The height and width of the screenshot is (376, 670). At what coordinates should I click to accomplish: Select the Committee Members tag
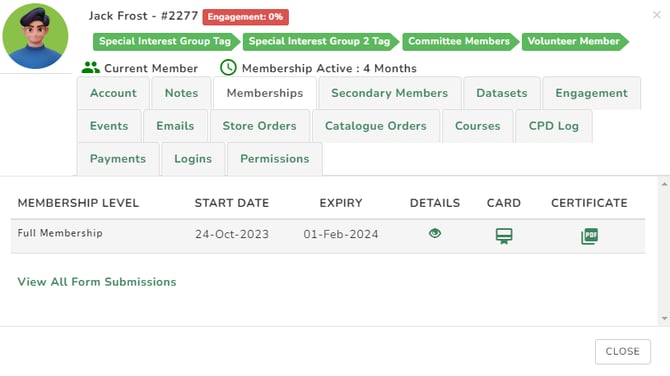tap(461, 41)
